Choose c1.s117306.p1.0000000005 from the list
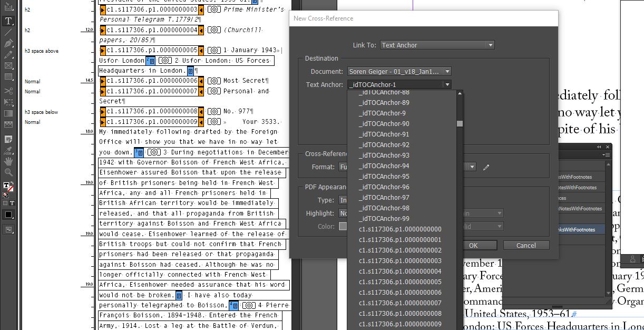 (x=400, y=282)
